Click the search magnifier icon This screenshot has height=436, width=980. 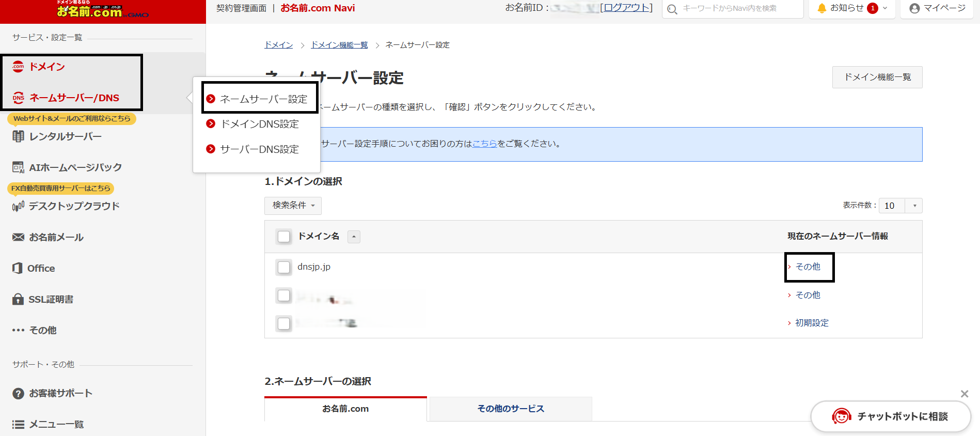pyautogui.click(x=672, y=9)
